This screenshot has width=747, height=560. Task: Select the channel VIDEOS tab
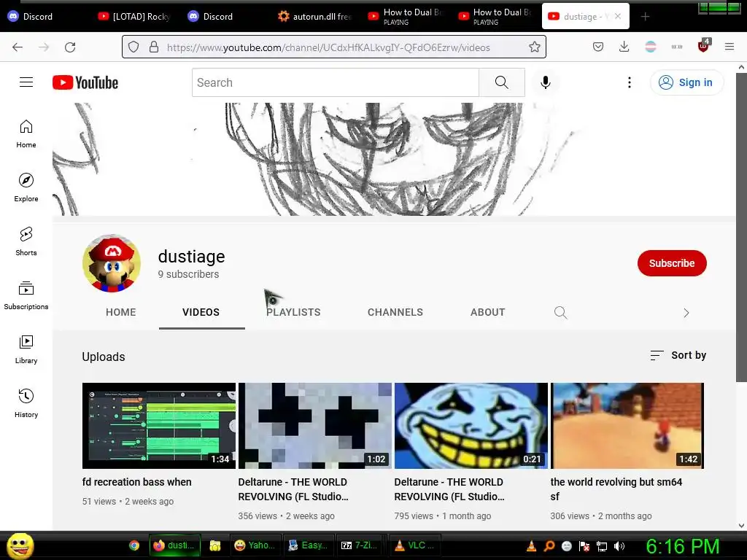[201, 312]
